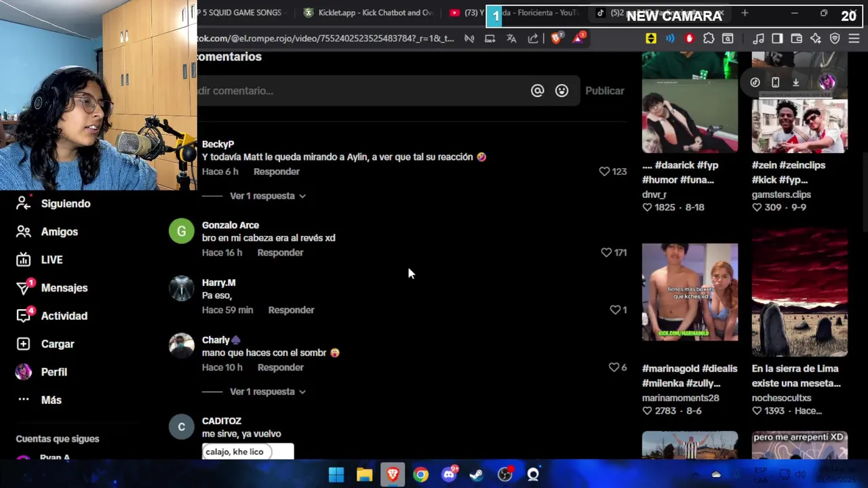
Task: Open the Brave Wallet icon
Action: coord(796,39)
